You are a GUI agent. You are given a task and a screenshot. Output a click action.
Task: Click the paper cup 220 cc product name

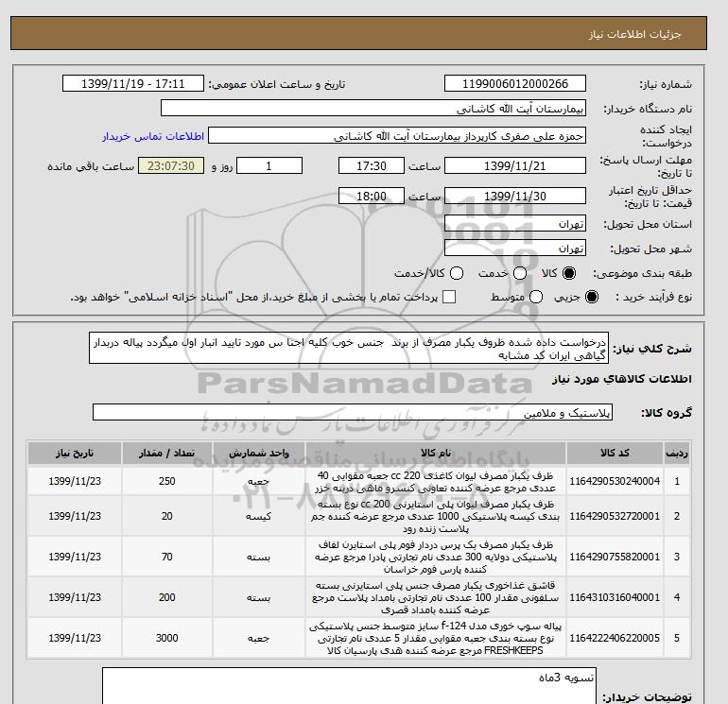point(436,482)
